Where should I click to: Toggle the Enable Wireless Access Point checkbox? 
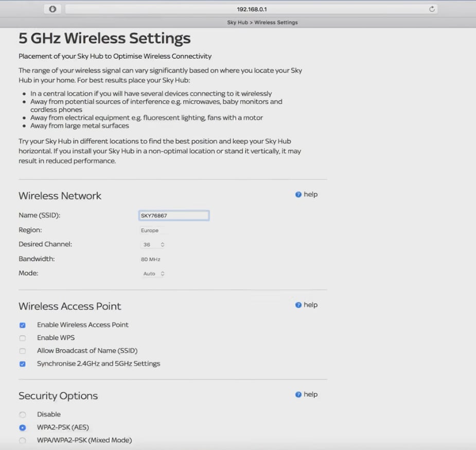pyautogui.click(x=23, y=326)
